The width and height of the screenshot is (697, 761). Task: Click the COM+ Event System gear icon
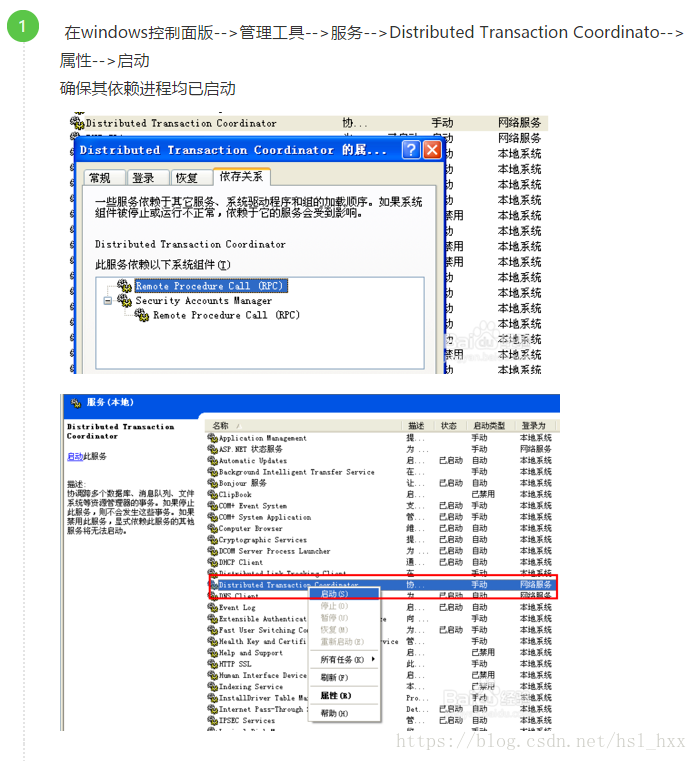[213, 505]
